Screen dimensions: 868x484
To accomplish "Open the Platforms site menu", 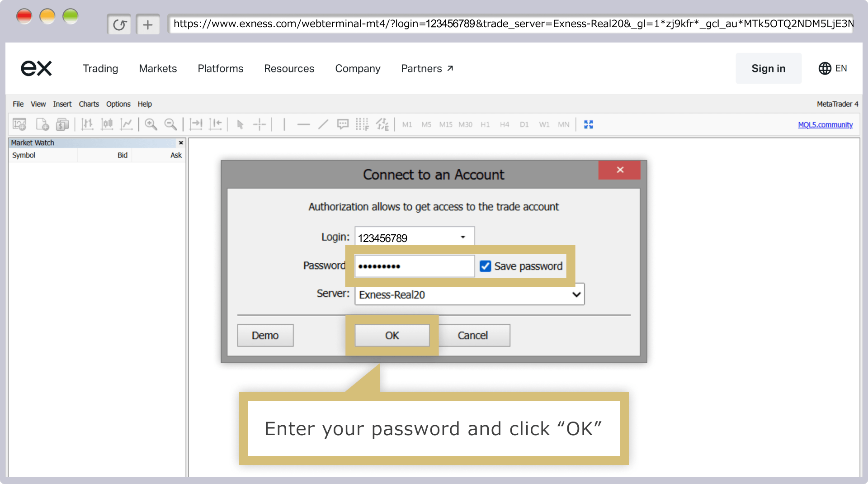I will pyautogui.click(x=221, y=68).
